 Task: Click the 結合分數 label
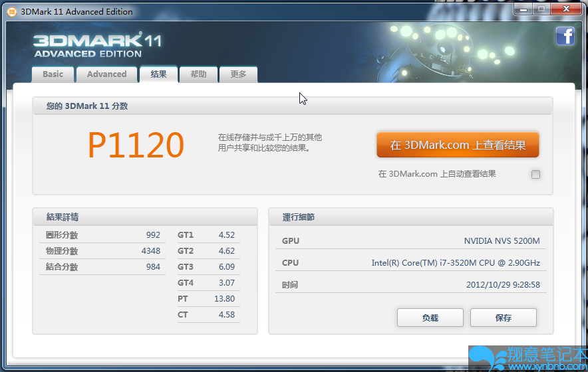coord(62,267)
